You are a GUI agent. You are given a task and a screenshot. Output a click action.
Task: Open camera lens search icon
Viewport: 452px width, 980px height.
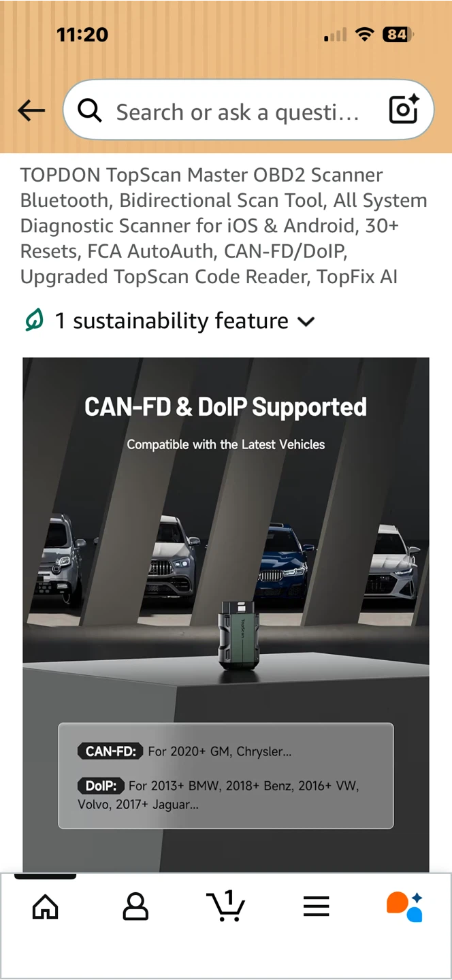[403, 110]
